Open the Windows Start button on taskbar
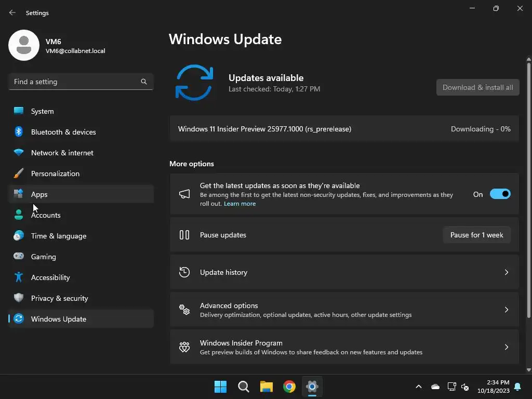Screen dimensions: 532x399 pos(220,387)
